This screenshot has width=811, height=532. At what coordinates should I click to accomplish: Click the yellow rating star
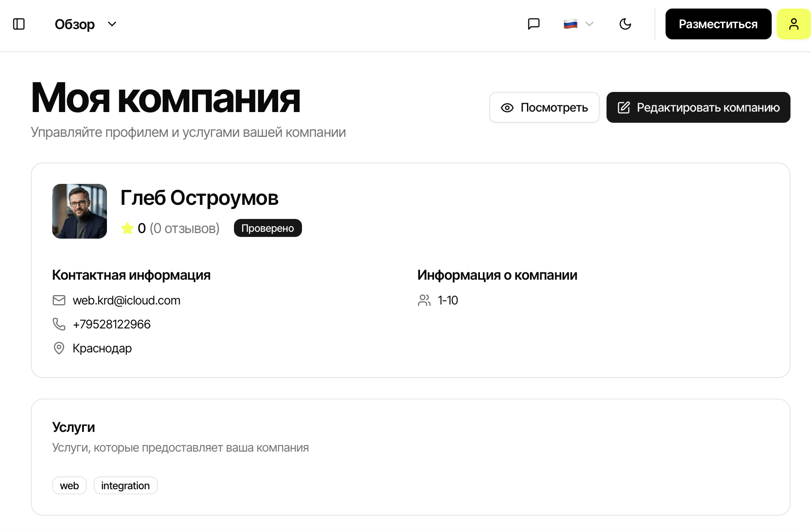coord(127,228)
